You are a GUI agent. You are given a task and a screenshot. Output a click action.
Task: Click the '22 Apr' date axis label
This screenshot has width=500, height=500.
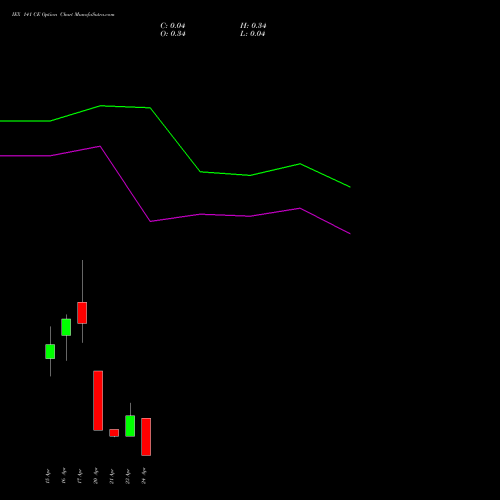click(x=128, y=476)
